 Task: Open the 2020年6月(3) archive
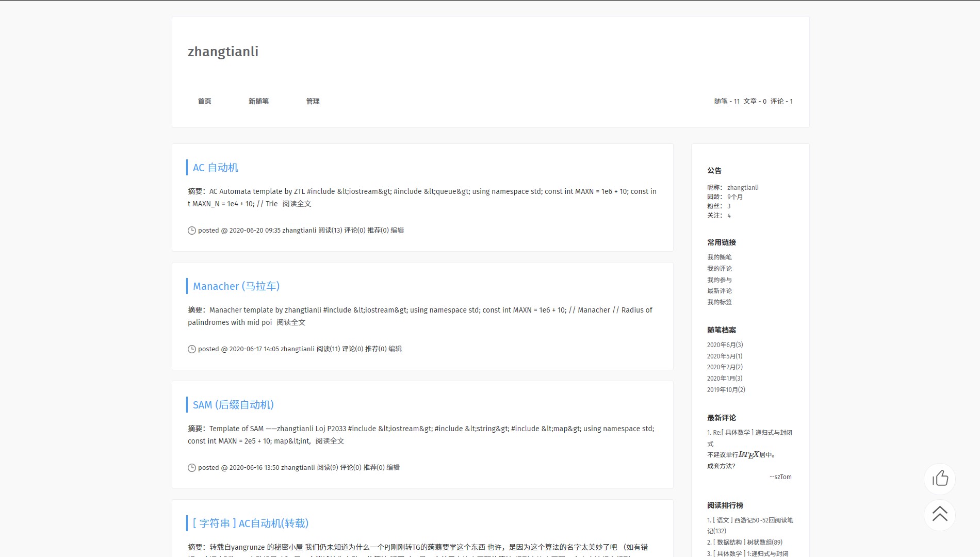pos(725,345)
